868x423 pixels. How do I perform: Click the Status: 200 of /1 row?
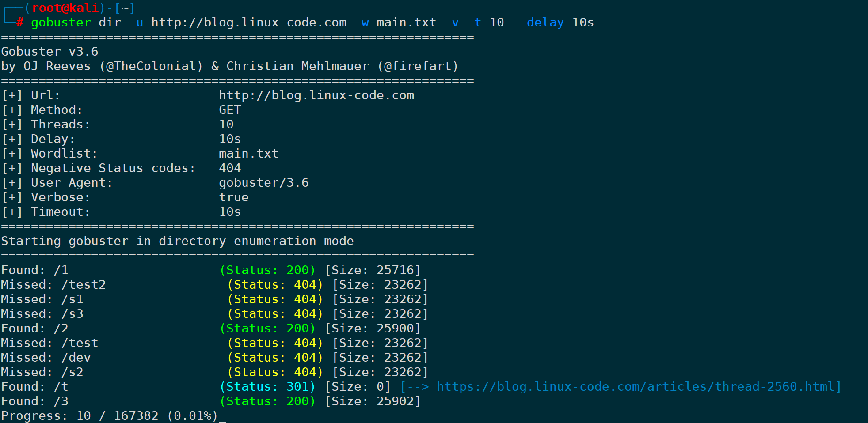click(267, 270)
